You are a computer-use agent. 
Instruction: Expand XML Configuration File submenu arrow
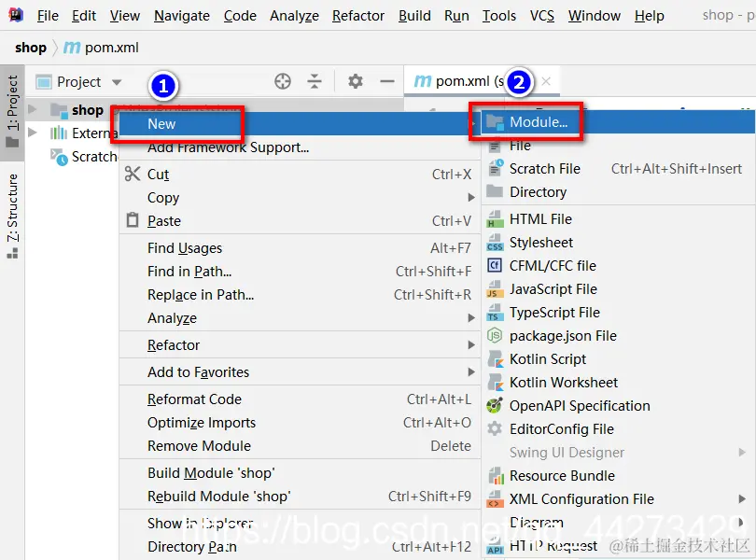coord(742,498)
